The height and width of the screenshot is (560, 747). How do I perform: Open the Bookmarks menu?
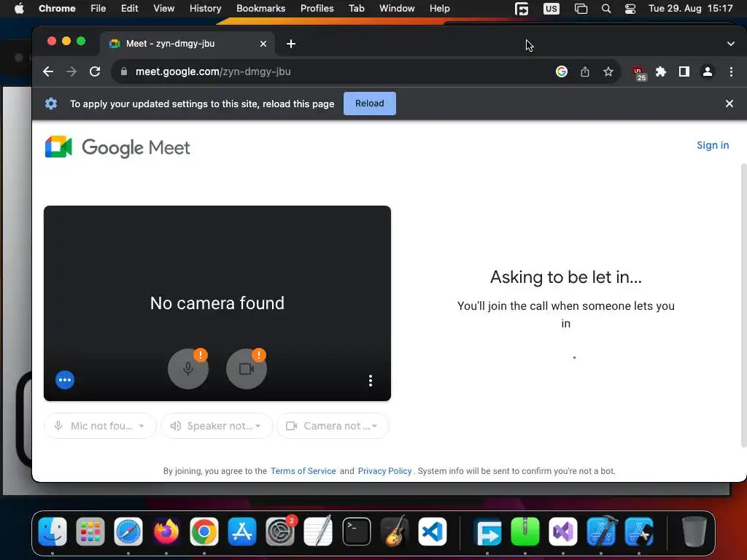(x=260, y=9)
